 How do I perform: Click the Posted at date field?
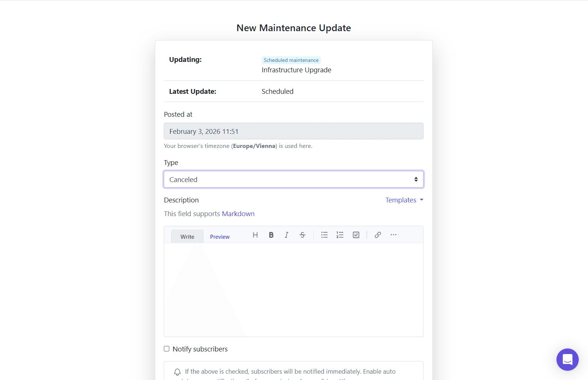(x=293, y=131)
